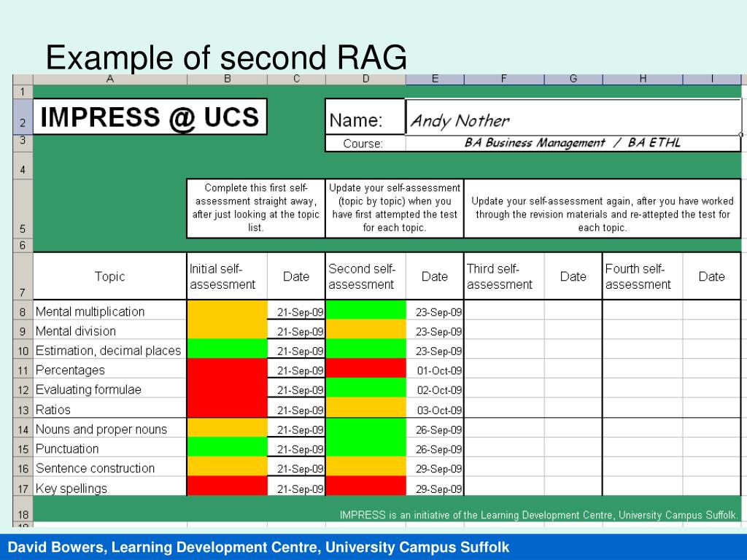Click the Sentence construction topic cell
This screenshot has height=560, width=747.
click(x=109, y=467)
